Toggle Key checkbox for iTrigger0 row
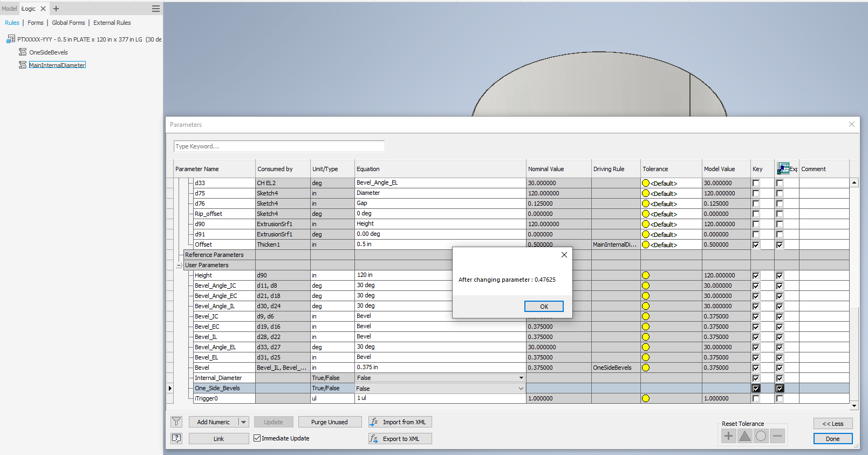This screenshot has width=868, height=455. pos(756,398)
